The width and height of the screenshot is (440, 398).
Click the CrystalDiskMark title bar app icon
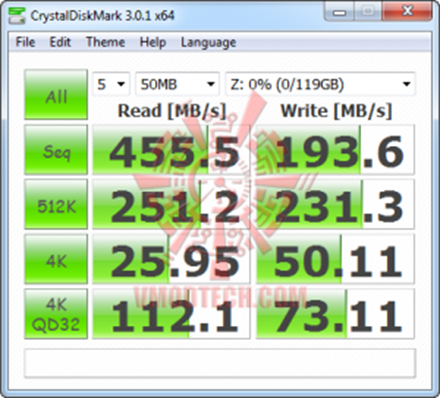[17, 15]
